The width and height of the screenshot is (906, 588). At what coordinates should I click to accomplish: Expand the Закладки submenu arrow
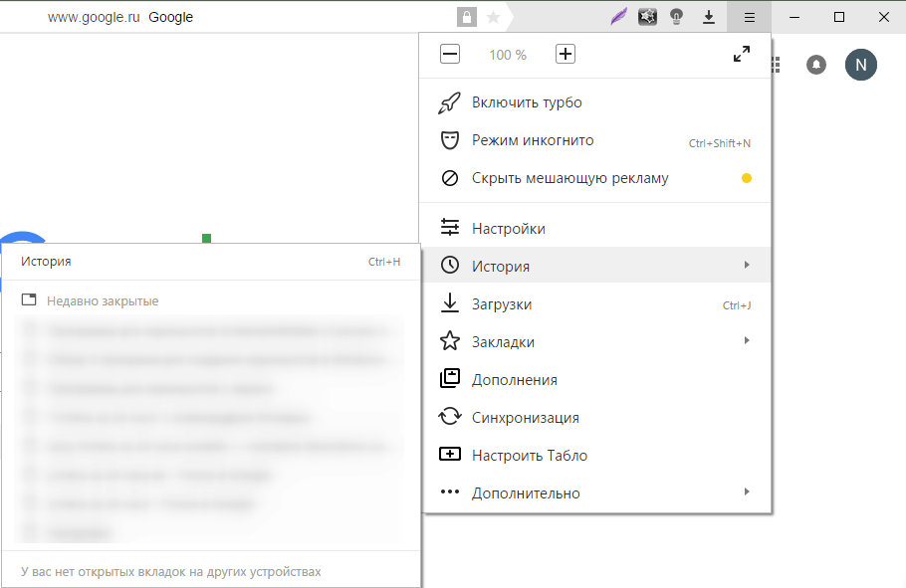pyautogui.click(x=747, y=340)
